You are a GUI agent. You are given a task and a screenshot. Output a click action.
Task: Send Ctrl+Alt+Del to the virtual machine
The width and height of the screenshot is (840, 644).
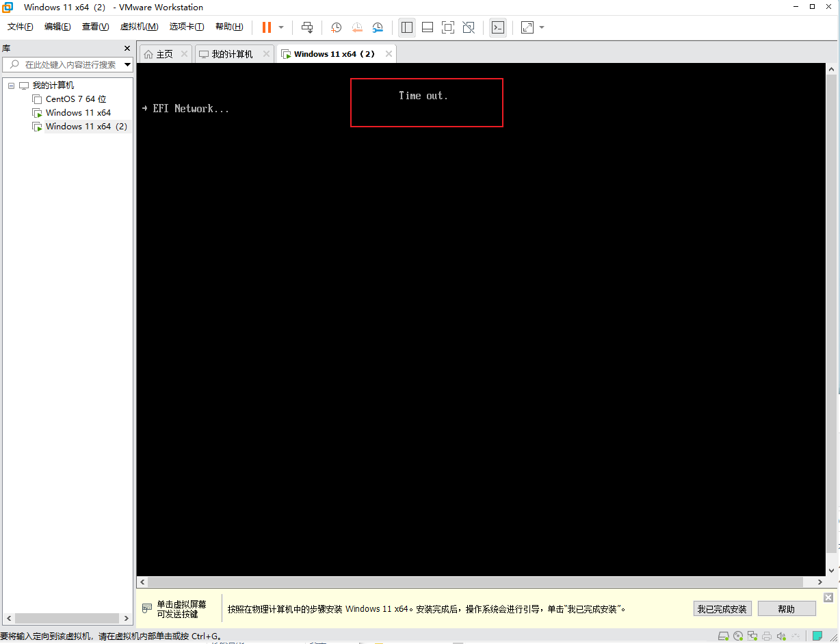pos(307,27)
